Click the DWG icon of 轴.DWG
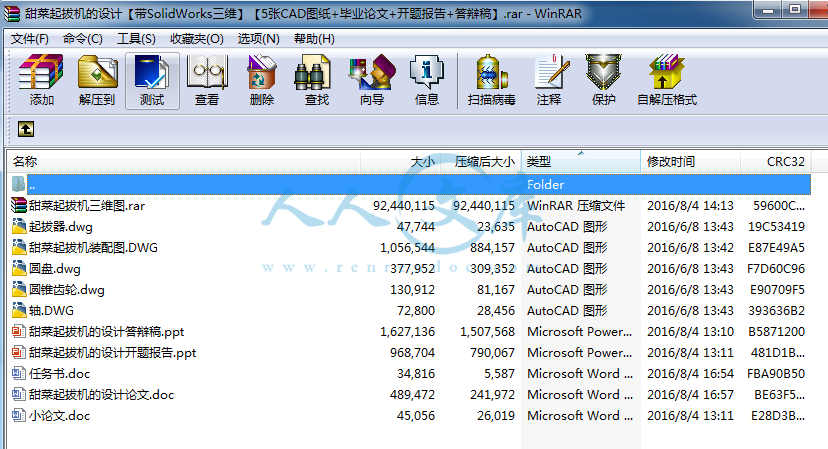Viewport: 828px width, 449px height. tap(19, 311)
